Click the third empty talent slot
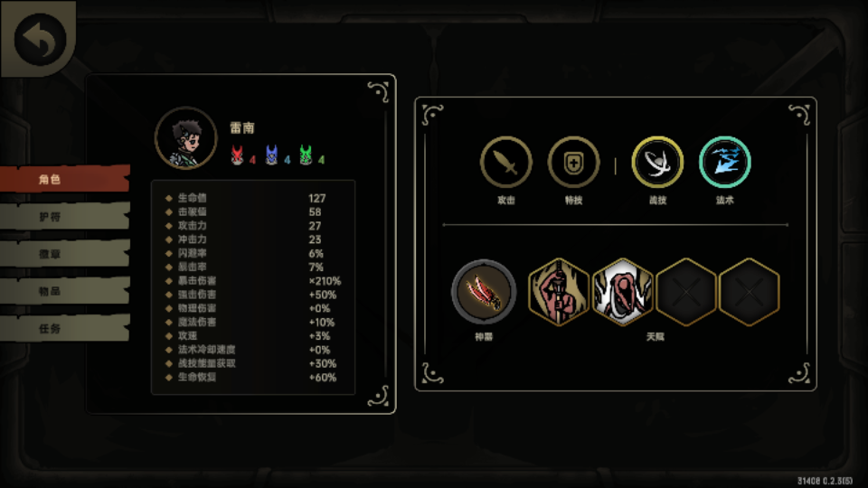This screenshot has width=868, height=488. 686,292
